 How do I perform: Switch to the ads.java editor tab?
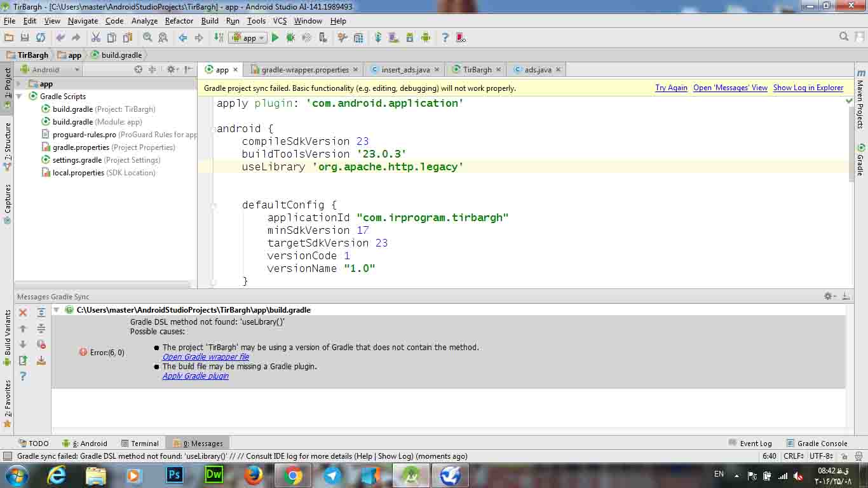(x=537, y=70)
